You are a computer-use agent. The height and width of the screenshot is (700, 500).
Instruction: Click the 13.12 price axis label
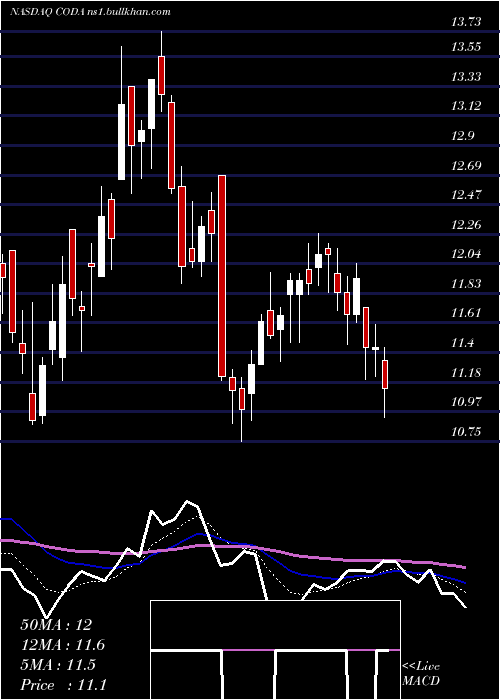466,106
